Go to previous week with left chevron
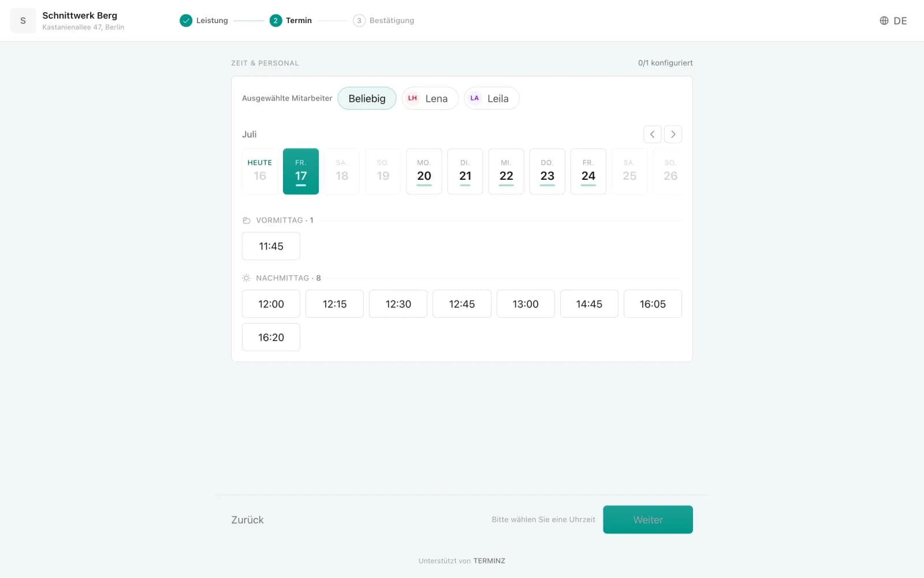 click(x=652, y=134)
